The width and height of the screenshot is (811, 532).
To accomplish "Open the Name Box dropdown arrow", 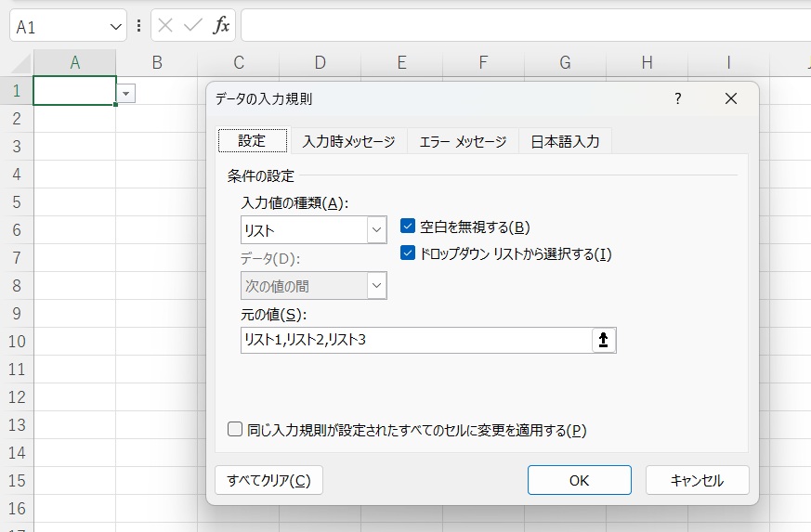I will point(116,27).
